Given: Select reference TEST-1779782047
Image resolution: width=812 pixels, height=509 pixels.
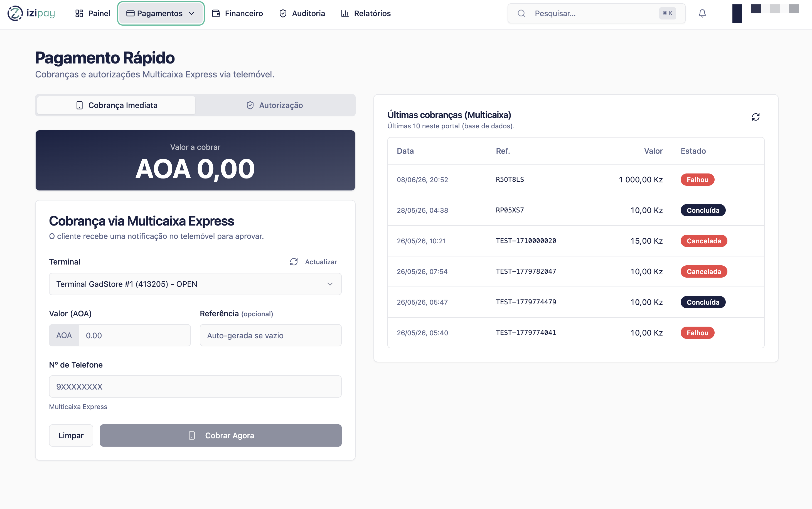Looking at the screenshot, I should click(526, 271).
